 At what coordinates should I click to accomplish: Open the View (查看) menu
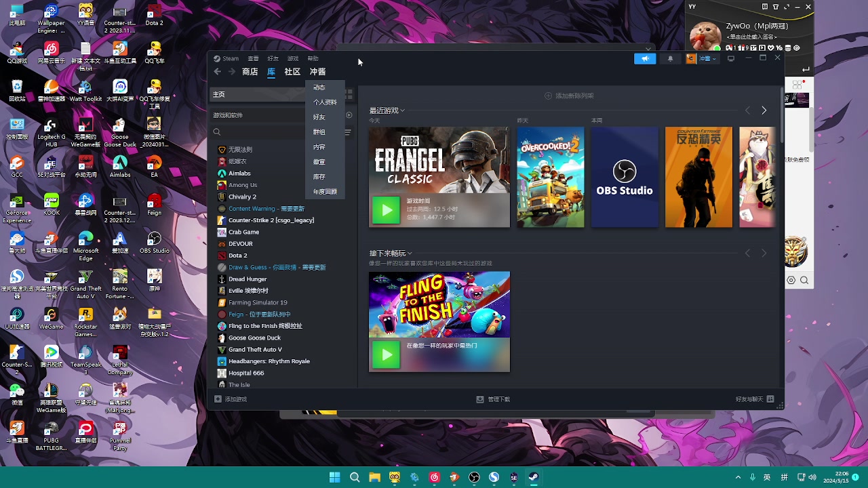pyautogui.click(x=253, y=59)
